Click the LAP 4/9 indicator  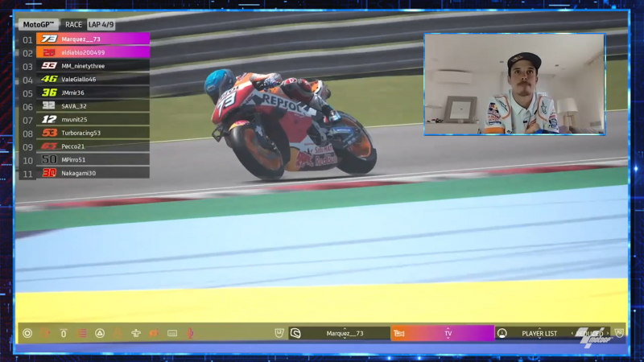pyautogui.click(x=101, y=25)
